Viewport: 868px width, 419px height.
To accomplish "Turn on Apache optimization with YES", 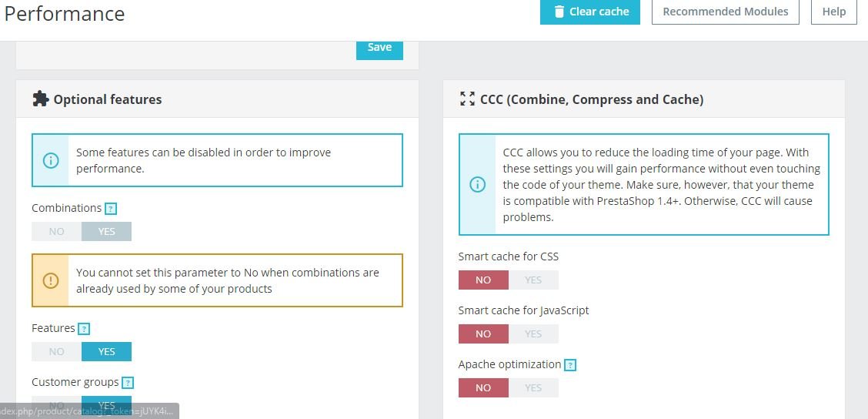I will pyautogui.click(x=533, y=388).
